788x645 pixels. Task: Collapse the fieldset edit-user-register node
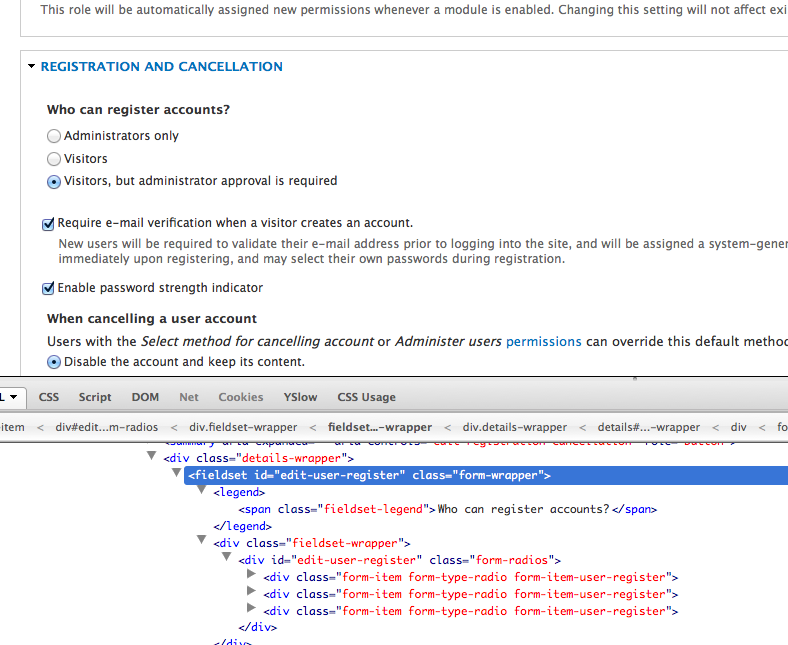[176, 473]
